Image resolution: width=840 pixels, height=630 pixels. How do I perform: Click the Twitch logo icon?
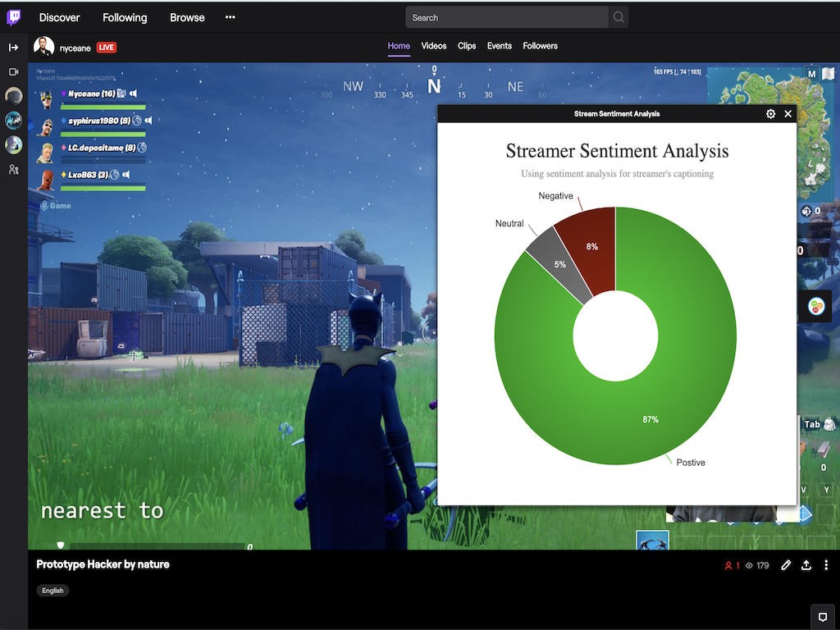click(14, 17)
